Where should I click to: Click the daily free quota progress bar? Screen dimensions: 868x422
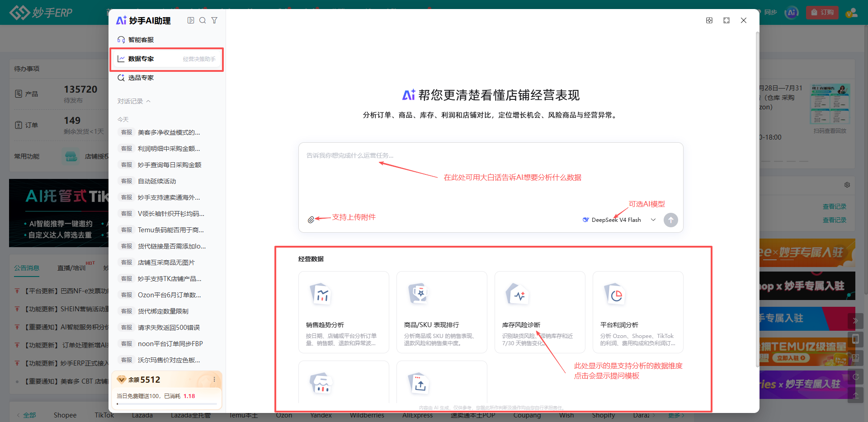166,404
